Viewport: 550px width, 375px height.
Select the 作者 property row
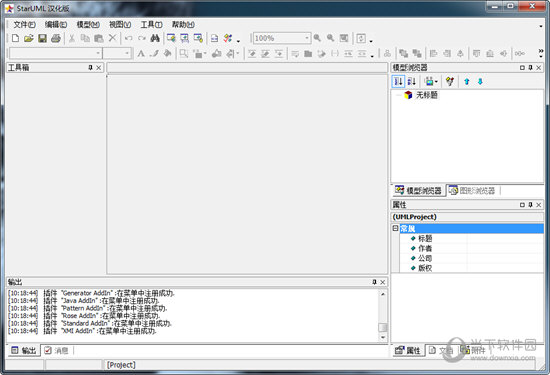472,248
